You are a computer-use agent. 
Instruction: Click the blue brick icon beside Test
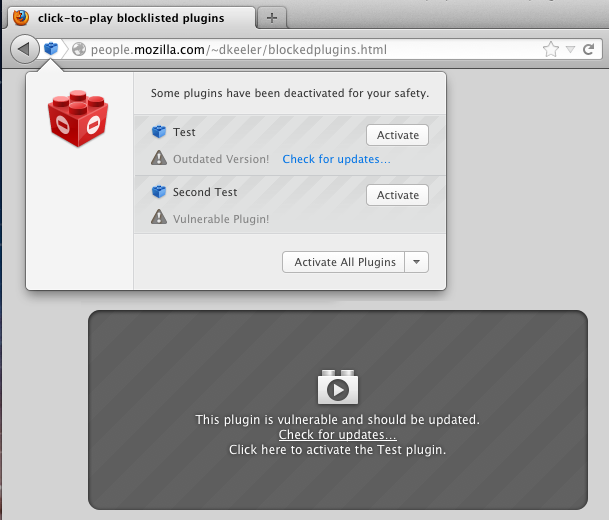point(158,132)
